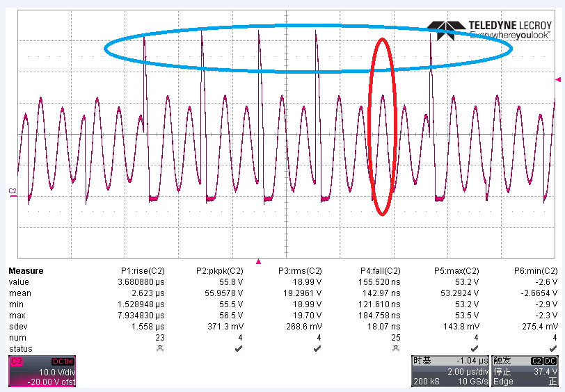Click the 37.4 V trigger level
The width and height of the screenshot is (565, 392).
point(546,371)
